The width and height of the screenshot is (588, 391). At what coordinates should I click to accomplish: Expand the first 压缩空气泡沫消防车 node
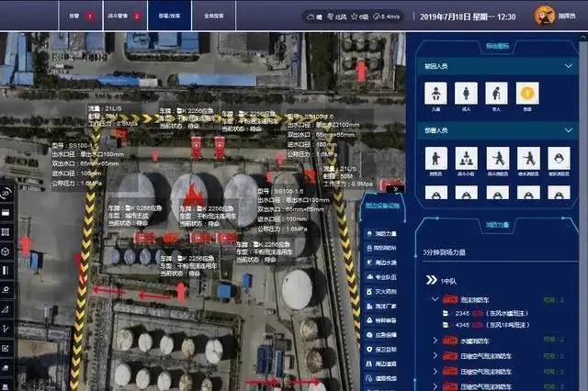[x=435, y=355]
